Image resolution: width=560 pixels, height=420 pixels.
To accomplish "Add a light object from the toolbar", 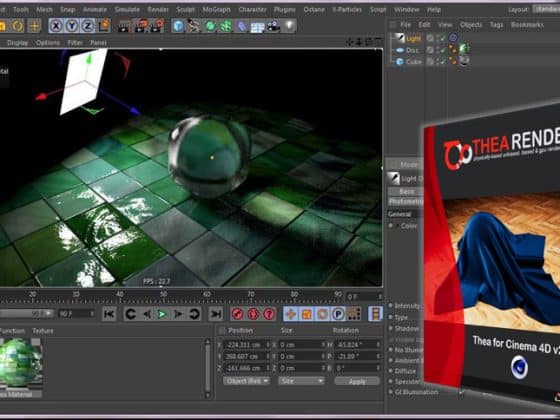I will click(289, 26).
